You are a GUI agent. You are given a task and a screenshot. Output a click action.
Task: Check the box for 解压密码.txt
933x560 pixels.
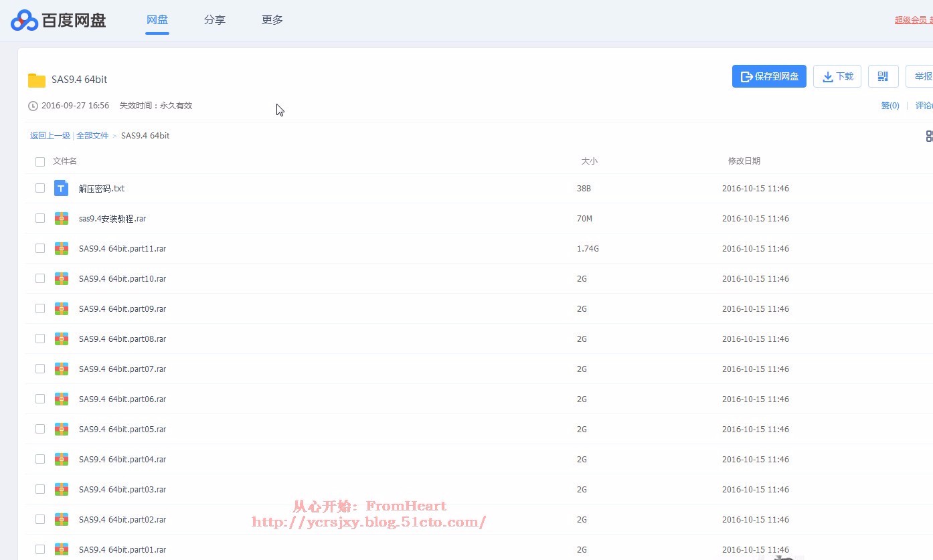[x=40, y=188]
